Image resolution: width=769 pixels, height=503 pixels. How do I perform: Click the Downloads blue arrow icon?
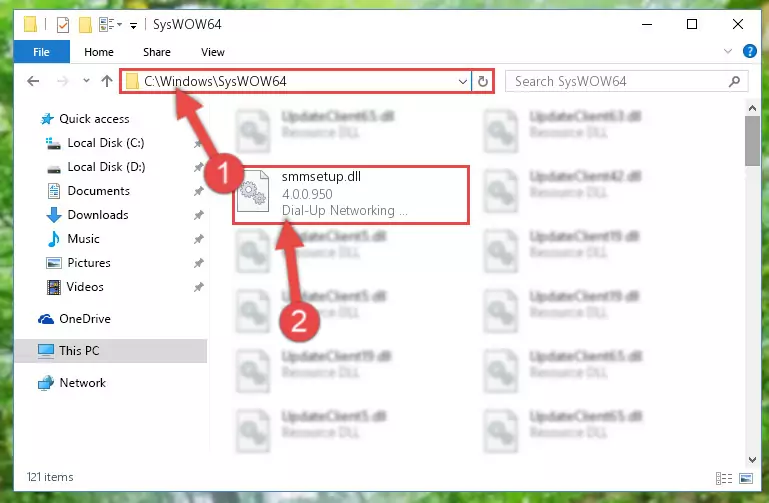(x=53, y=215)
